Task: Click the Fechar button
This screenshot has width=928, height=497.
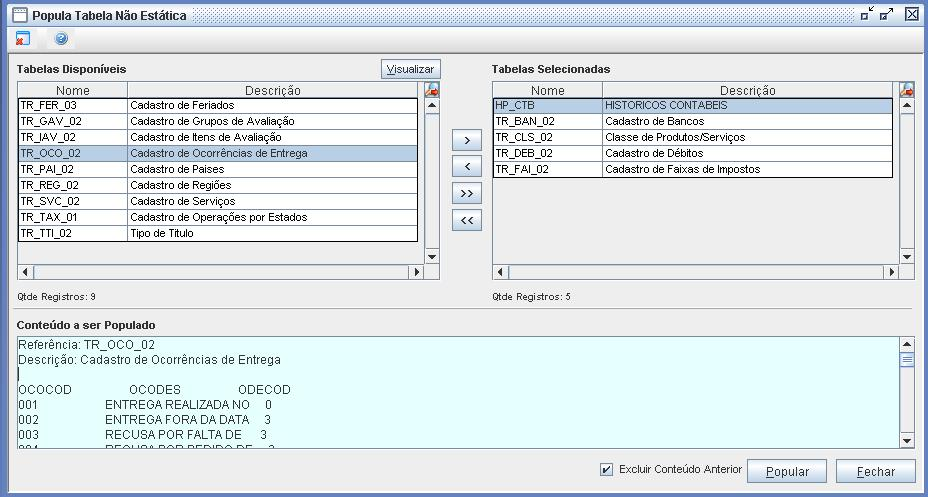Action: (x=875, y=472)
